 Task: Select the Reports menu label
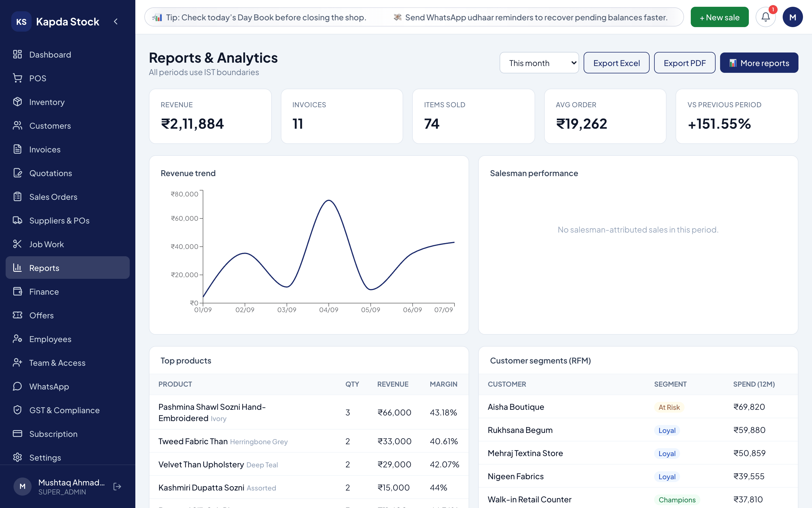pyautogui.click(x=44, y=268)
